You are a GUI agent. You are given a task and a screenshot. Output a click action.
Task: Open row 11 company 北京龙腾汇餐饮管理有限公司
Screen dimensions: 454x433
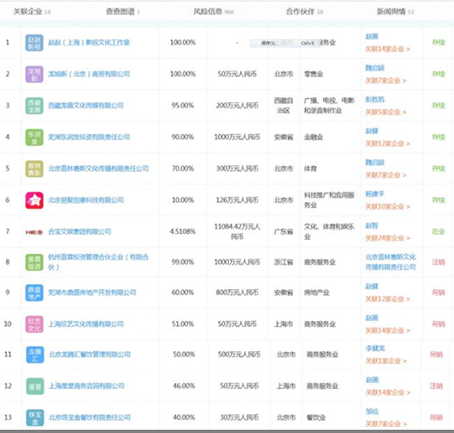90,354
